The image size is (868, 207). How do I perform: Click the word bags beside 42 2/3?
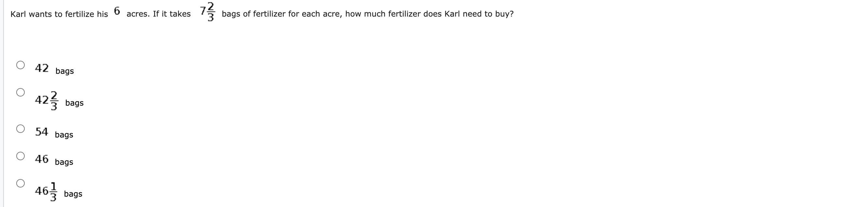74,103
